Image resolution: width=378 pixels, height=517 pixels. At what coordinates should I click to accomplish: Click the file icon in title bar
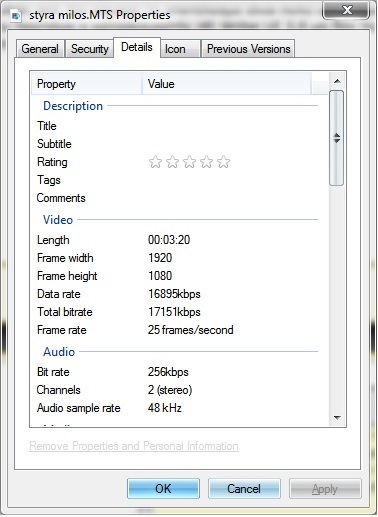point(16,15)
